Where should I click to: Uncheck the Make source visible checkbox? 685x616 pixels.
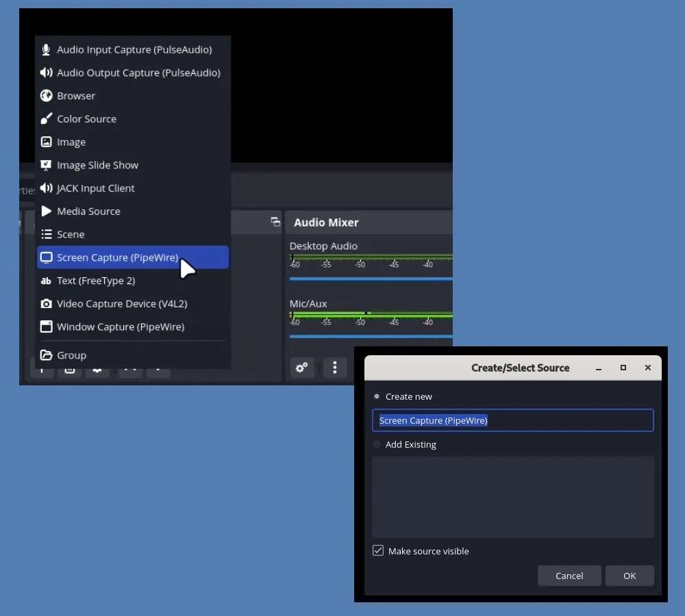(x=378, y=550)
